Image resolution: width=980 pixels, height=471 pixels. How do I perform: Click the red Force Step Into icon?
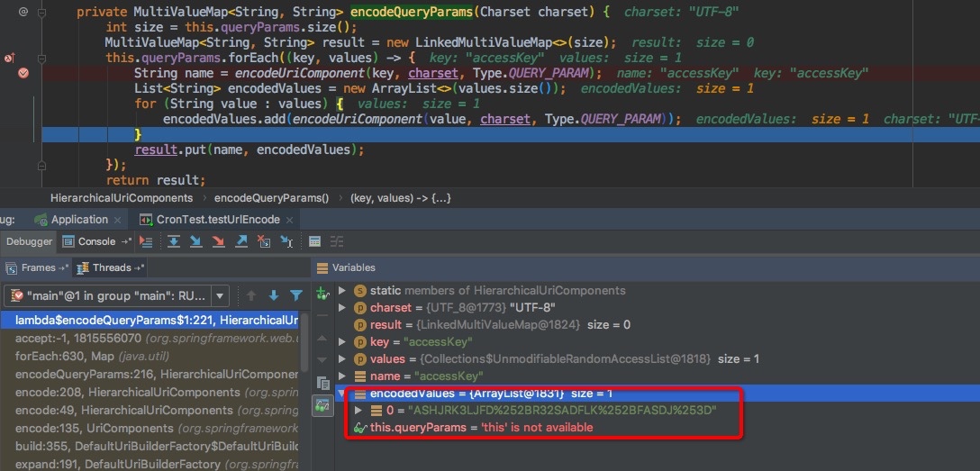click(219, 241)
